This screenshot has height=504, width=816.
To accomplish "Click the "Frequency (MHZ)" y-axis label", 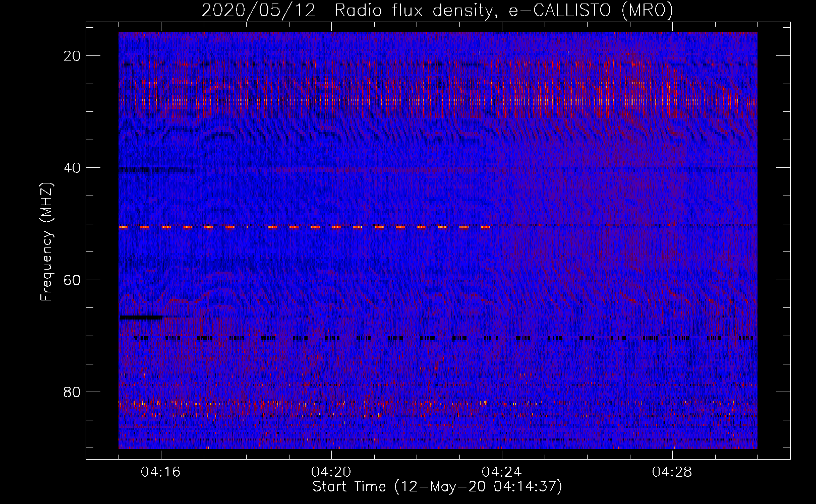I will (46, 242).
